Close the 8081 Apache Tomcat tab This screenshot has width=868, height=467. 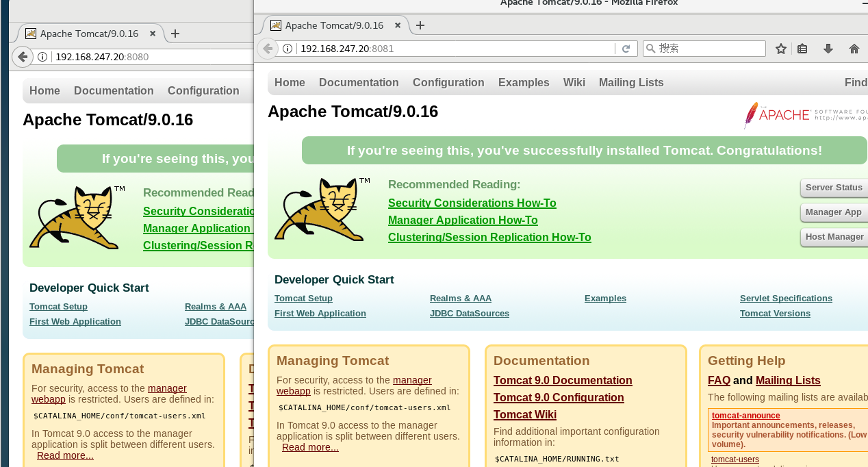[x=398, y=25]
